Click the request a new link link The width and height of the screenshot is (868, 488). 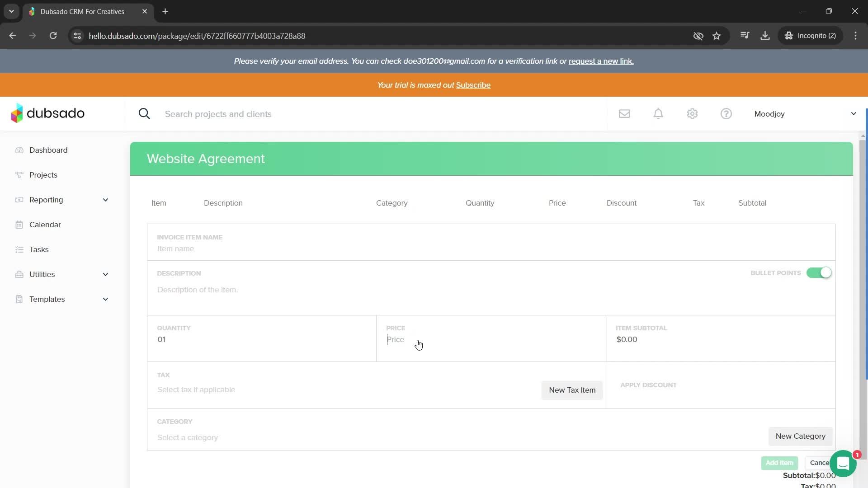tap(601, 61)
